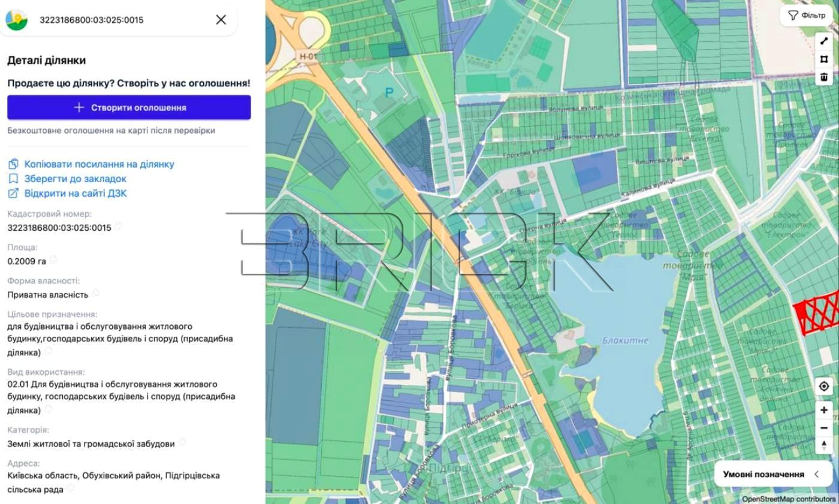Click the 'Створити оголошення' button
839x504 pixels.
point(129,107)
